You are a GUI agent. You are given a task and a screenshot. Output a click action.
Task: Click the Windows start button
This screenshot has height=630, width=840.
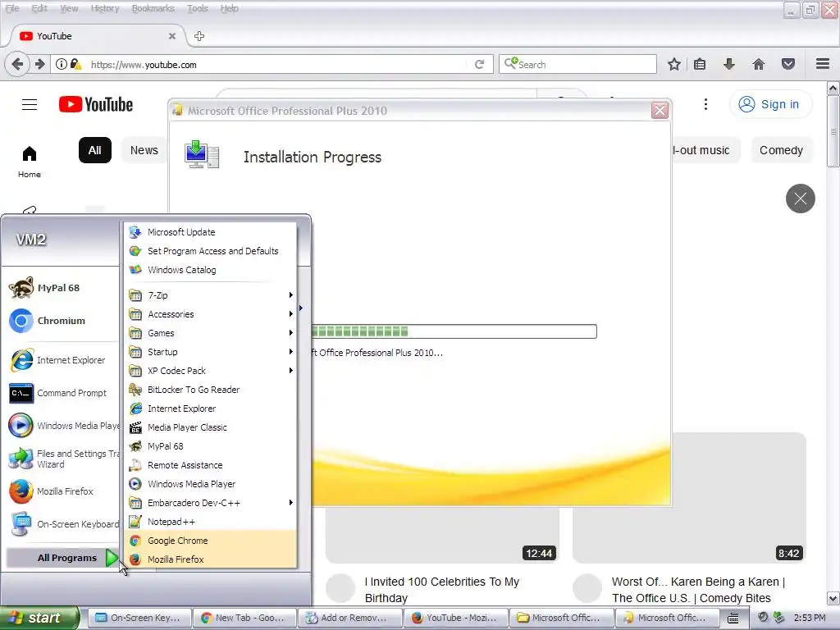click(x=39, y=618)
